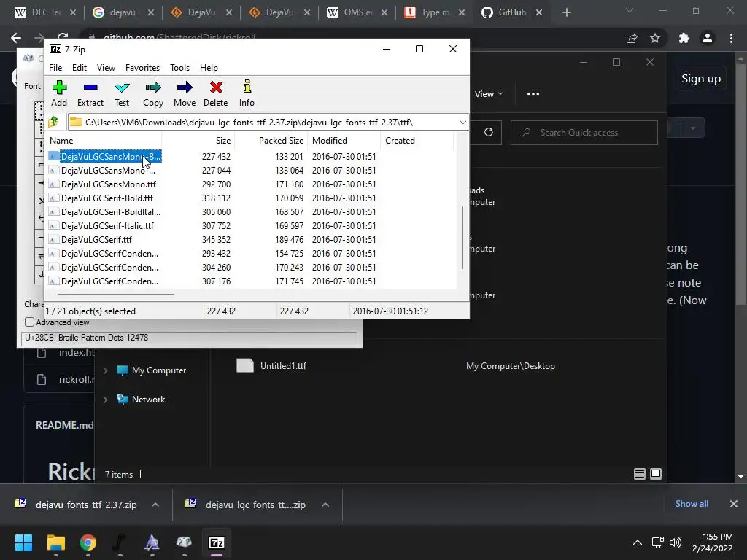Toggle the Advanced view checkbox
Image resolution: width=747 pixels, height=560 pixels.
29,322
